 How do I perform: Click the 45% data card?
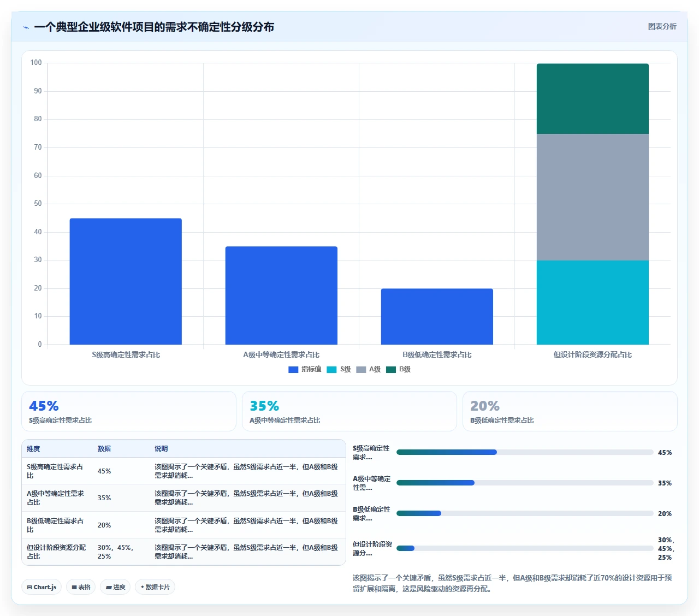click(129, 411)
